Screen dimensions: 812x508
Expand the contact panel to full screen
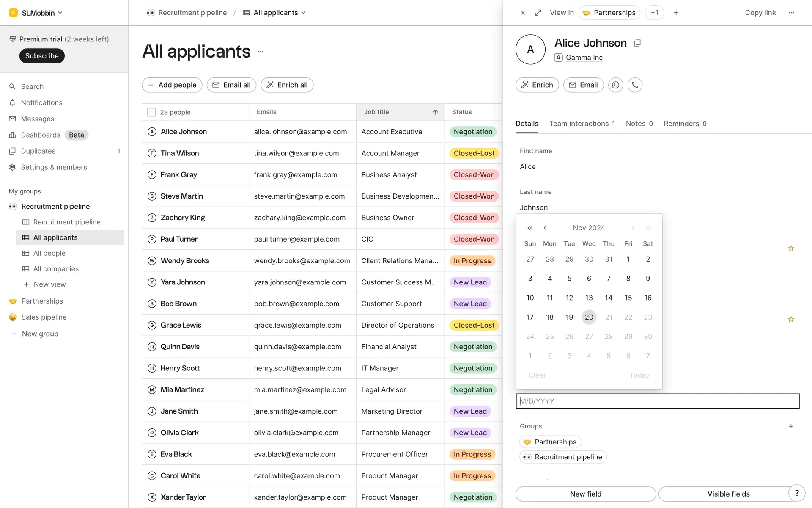tap(538, 13)
